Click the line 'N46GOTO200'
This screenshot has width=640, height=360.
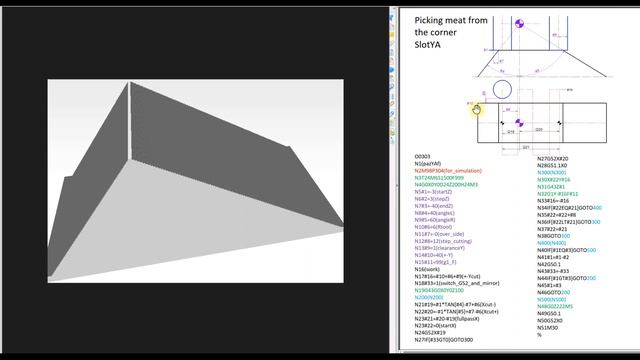pos(553,293)
